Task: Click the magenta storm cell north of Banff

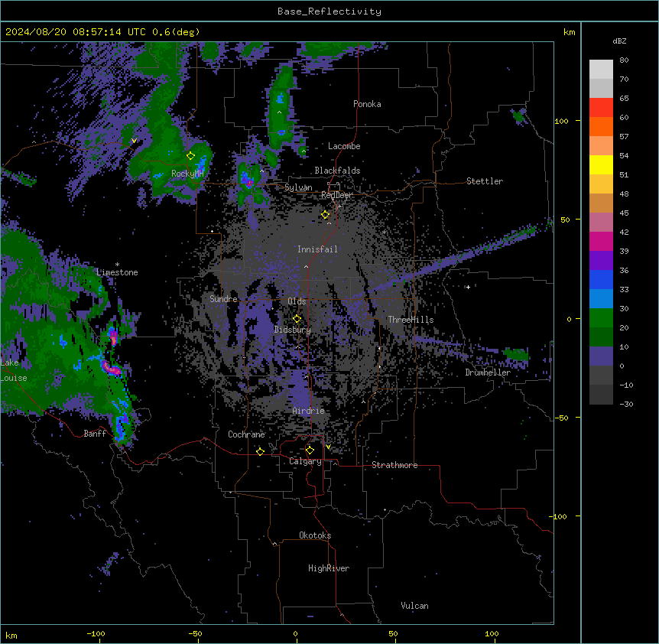Action: (111, 368)
